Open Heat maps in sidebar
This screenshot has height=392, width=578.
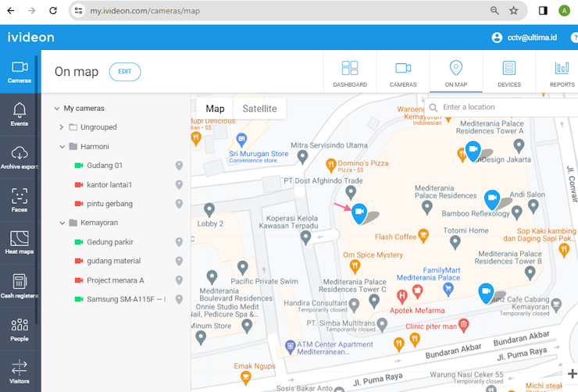[x=20, y=242]
